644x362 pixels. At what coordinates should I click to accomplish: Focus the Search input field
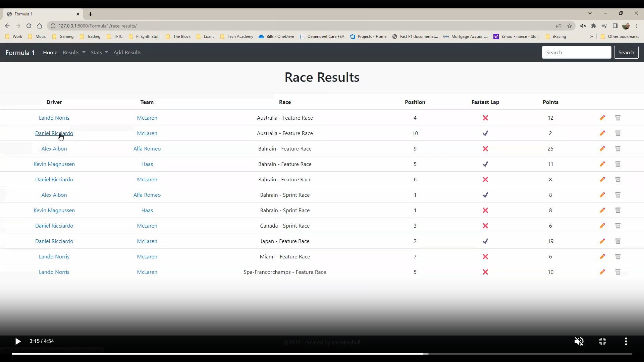[x=576, y=52]
